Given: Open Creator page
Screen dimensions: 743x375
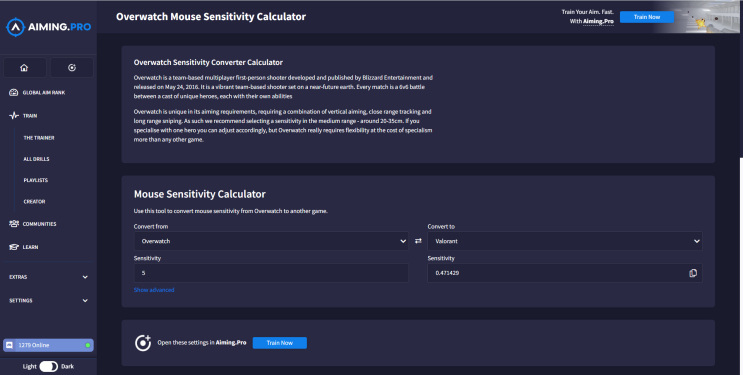Looking at the screenshot, I should click(34, 201).
